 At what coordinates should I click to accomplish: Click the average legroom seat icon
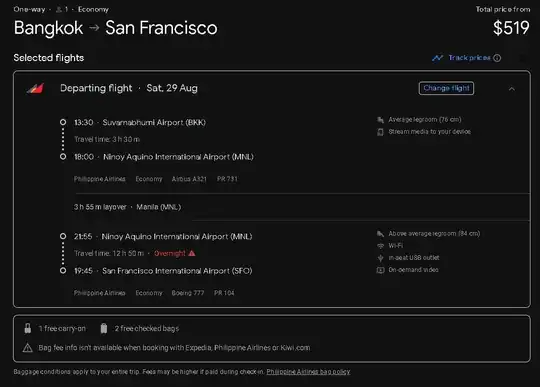(x=380, y=120)
